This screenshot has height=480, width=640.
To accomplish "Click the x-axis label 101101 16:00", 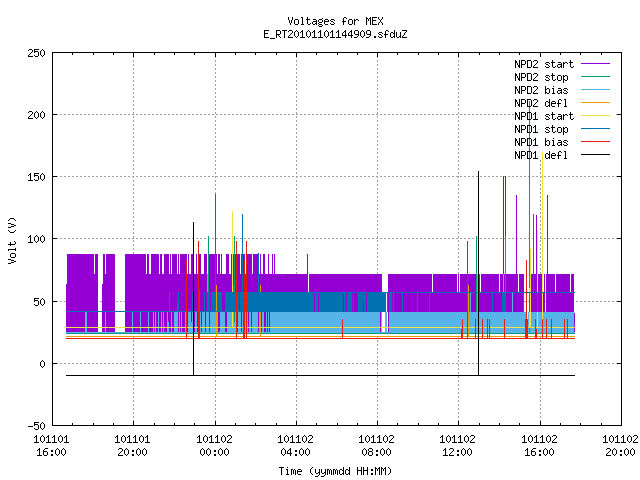I will tap(51, 446).
